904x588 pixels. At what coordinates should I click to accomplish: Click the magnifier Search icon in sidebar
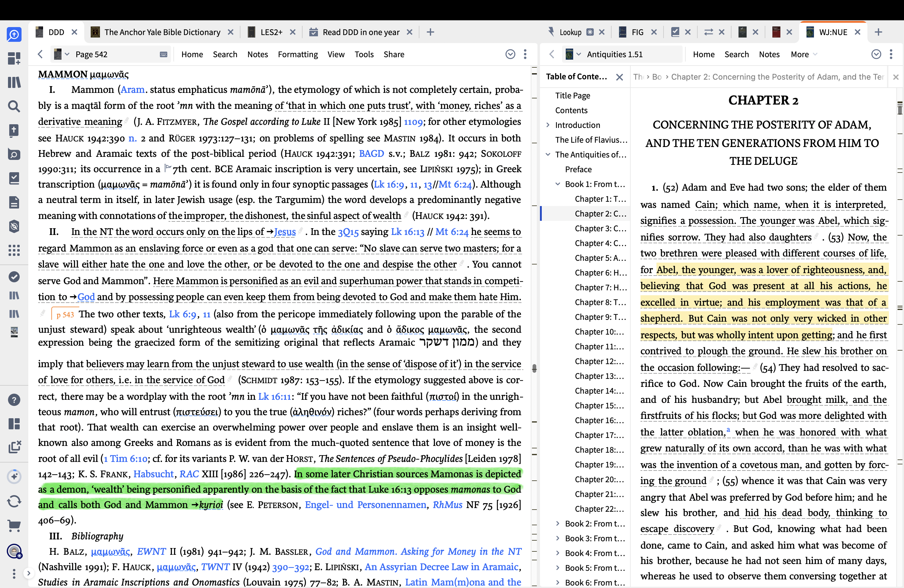tap(14, 106)
